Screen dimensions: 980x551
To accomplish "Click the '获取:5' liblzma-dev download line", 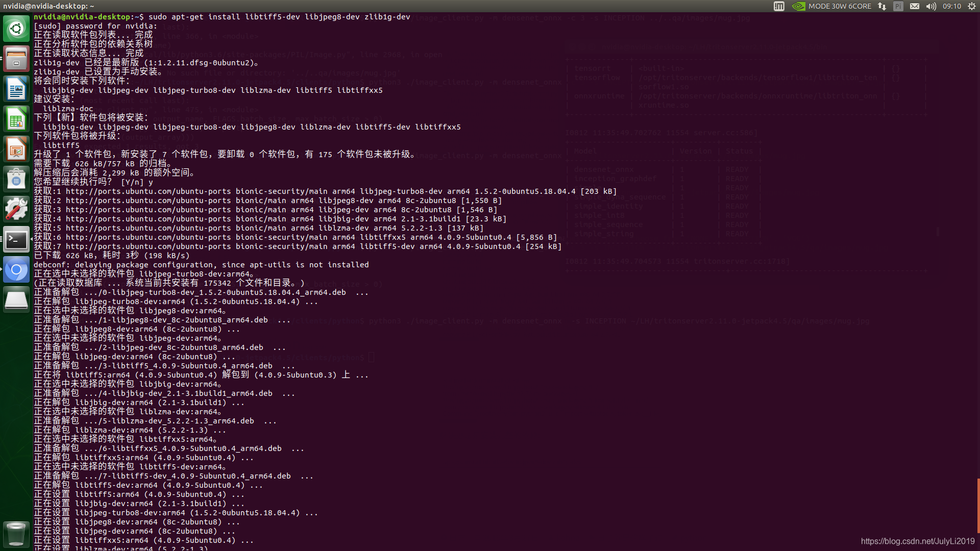I will click(x=258, y=228).
